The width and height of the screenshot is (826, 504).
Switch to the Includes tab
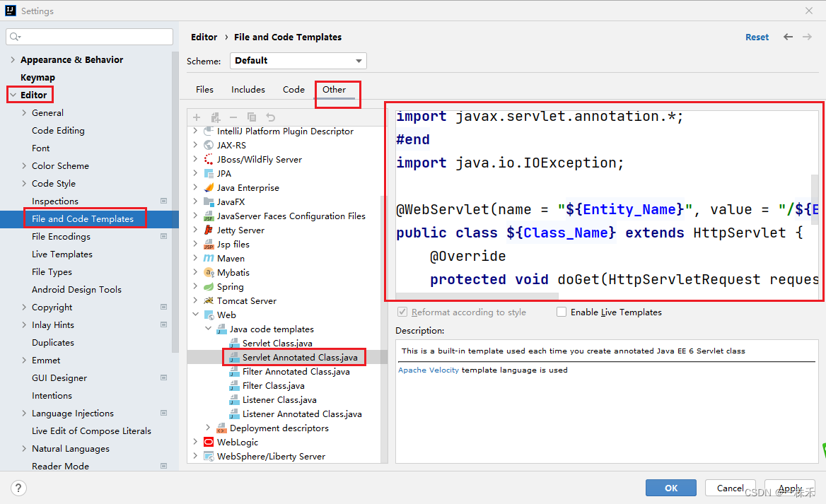pyautogui.click(x=248, y=90)
